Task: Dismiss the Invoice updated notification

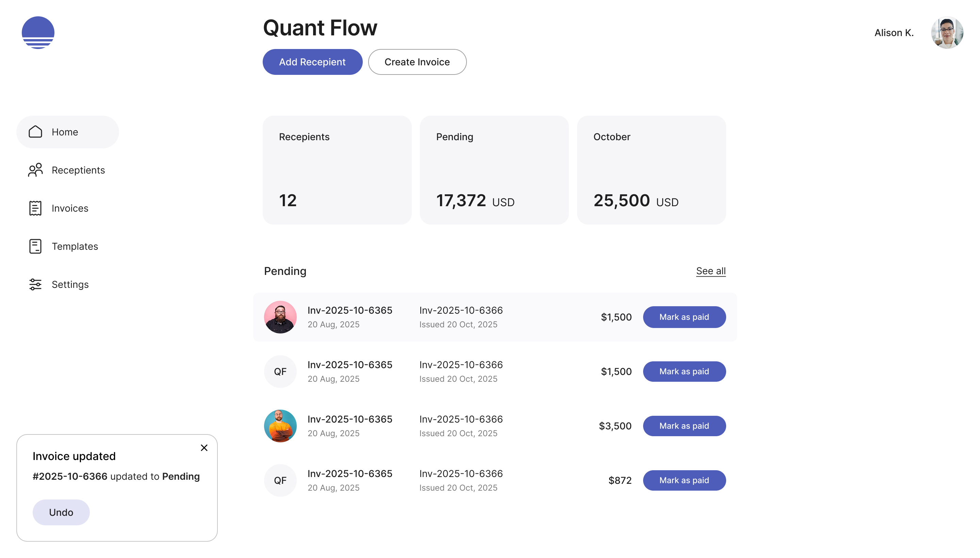Action: click(203, 448)
